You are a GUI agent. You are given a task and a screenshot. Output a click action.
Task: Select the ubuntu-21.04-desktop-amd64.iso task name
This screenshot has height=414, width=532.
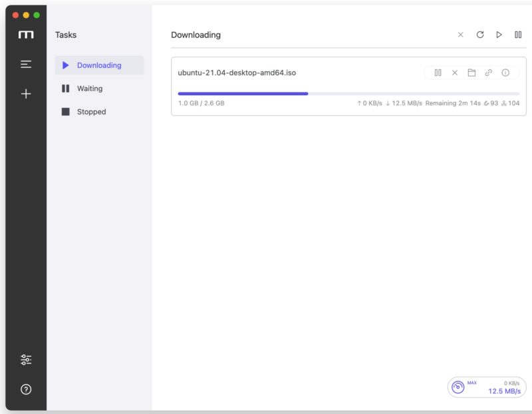coord(237,73)
